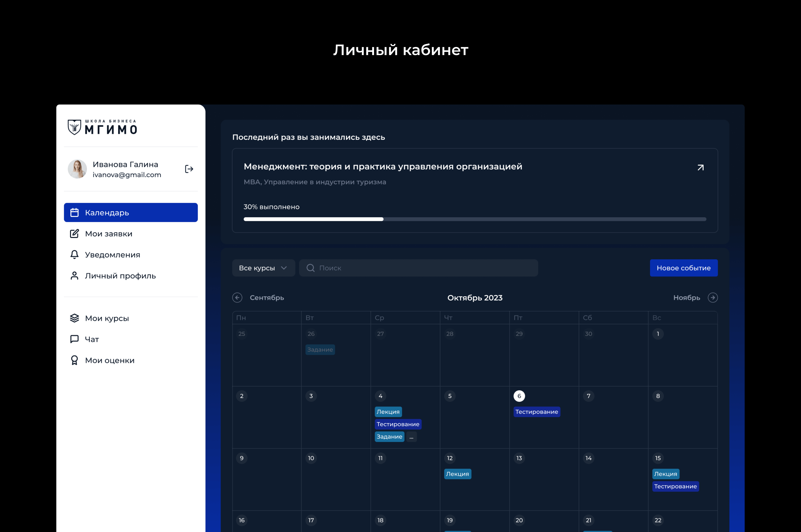The width and height of the screenshot is (801, 532).
Task: Click the Новое событие button
Action: point(683,268)
